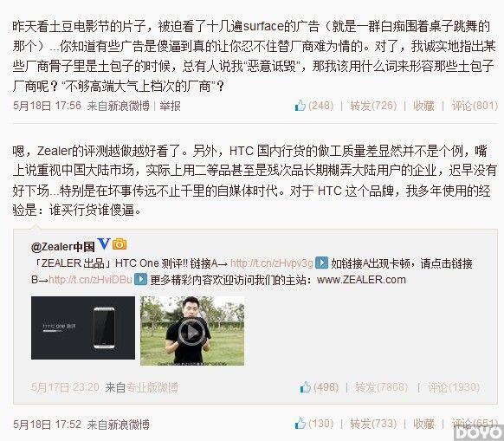Click the orange camera icon beside Zealer中国
This screenshot has height=441, width=504.
(120, 244)
